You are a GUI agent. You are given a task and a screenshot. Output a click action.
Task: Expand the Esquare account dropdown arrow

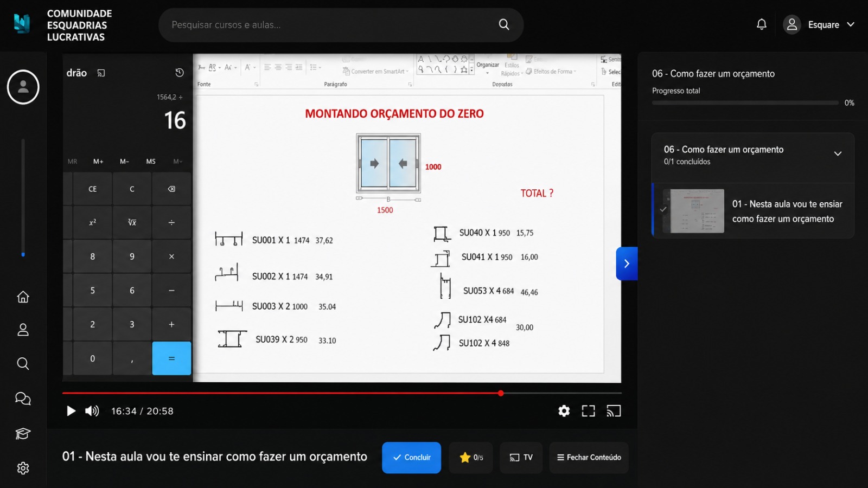(851, 24)
